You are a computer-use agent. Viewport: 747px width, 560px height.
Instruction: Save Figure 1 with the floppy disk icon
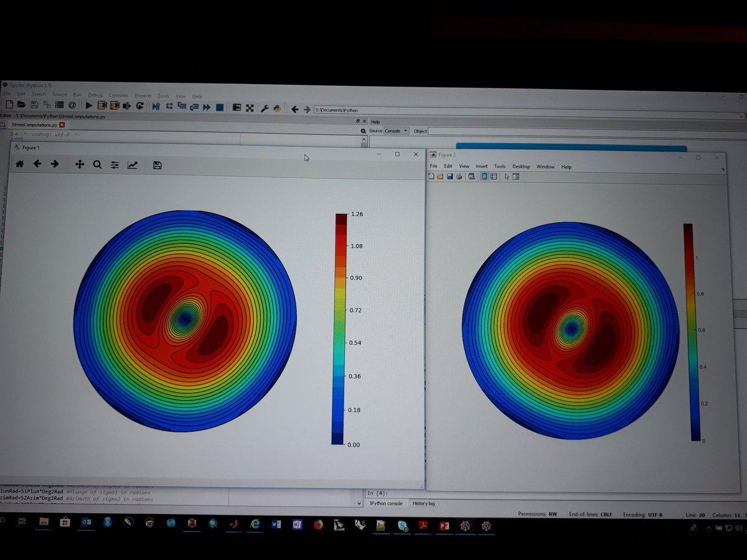pos(157,165)
